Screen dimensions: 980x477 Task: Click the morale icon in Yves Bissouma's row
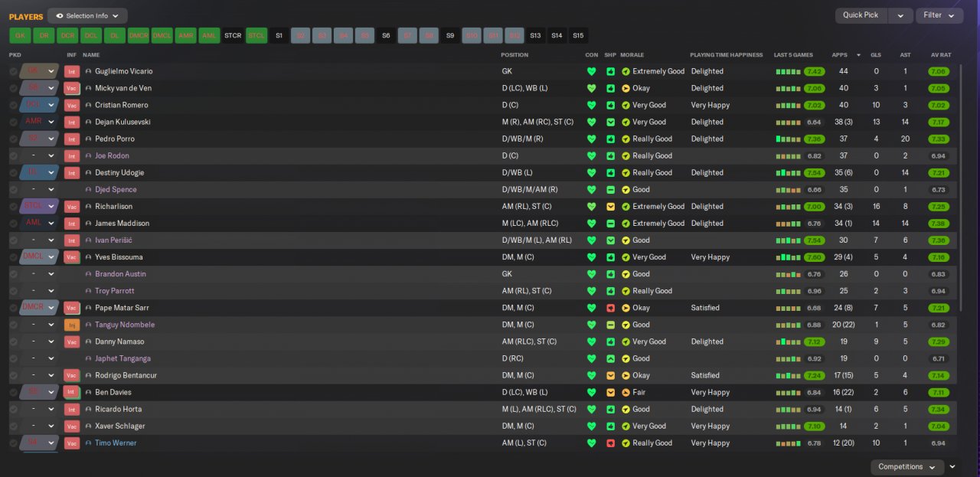626,257
